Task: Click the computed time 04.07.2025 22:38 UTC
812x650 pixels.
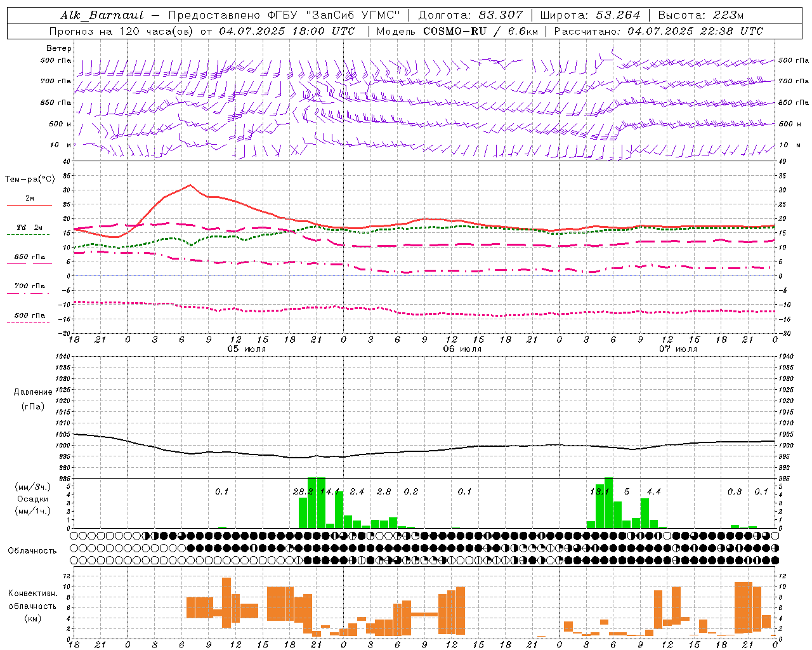Action: pyautogui.click(x=695, y=31)
